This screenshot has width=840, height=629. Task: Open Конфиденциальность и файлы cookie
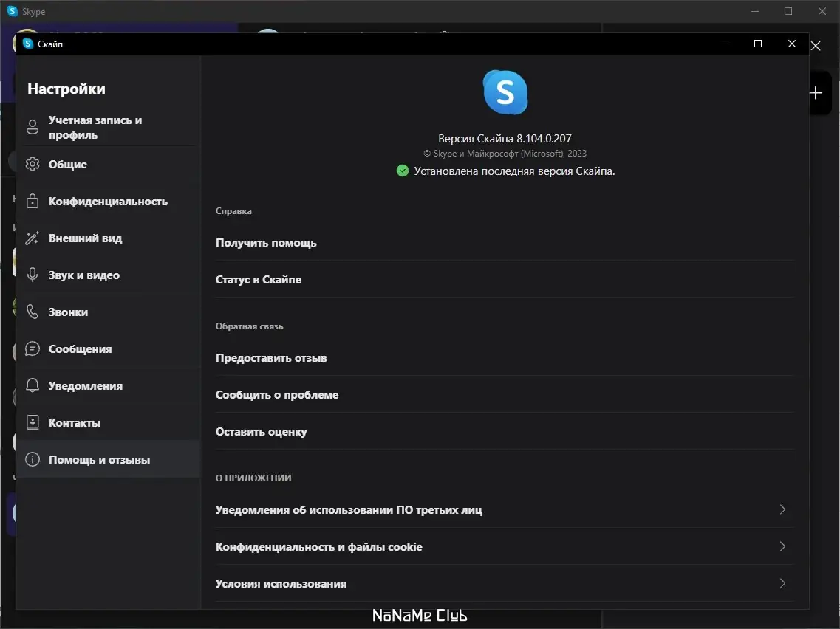point(505,546)
